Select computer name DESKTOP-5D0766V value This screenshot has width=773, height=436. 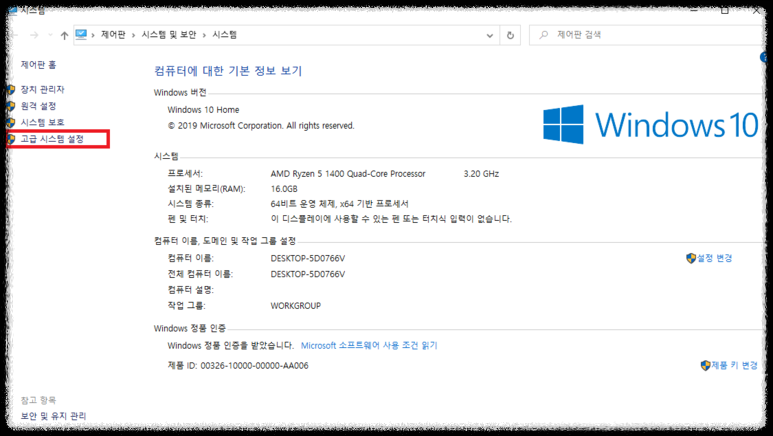[308, 258]
